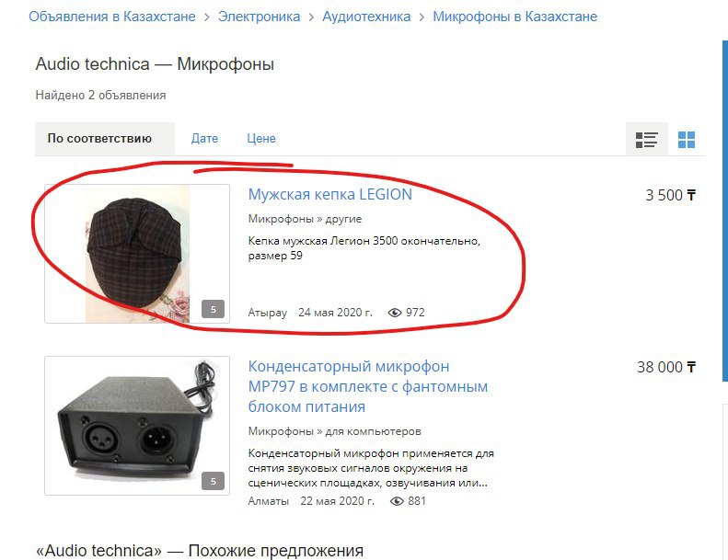Screen dimensions: 728x560
Task: Click the eye views icon showing 972
Action: (x=395, y=313)
